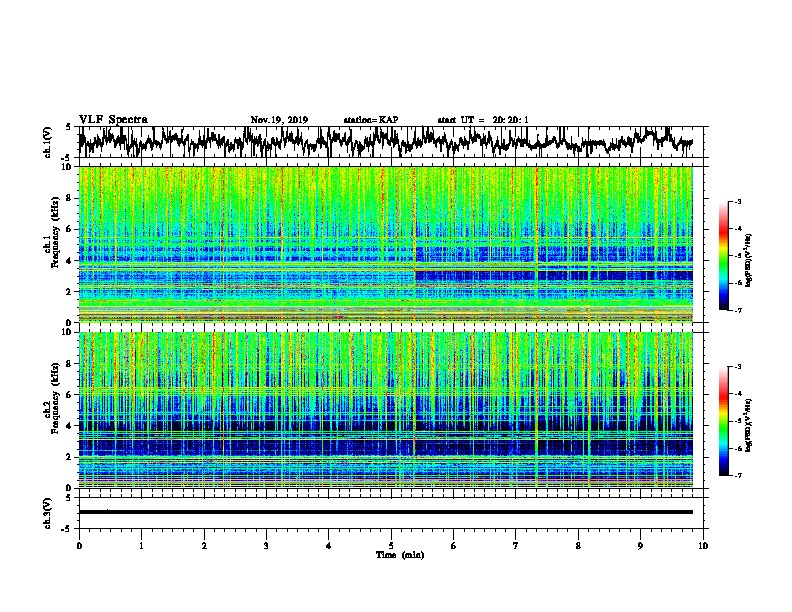The width and height of the screenshot is (792, 612).
Task: Select the "Time (min)" axis title
Action: pos(400,555)
